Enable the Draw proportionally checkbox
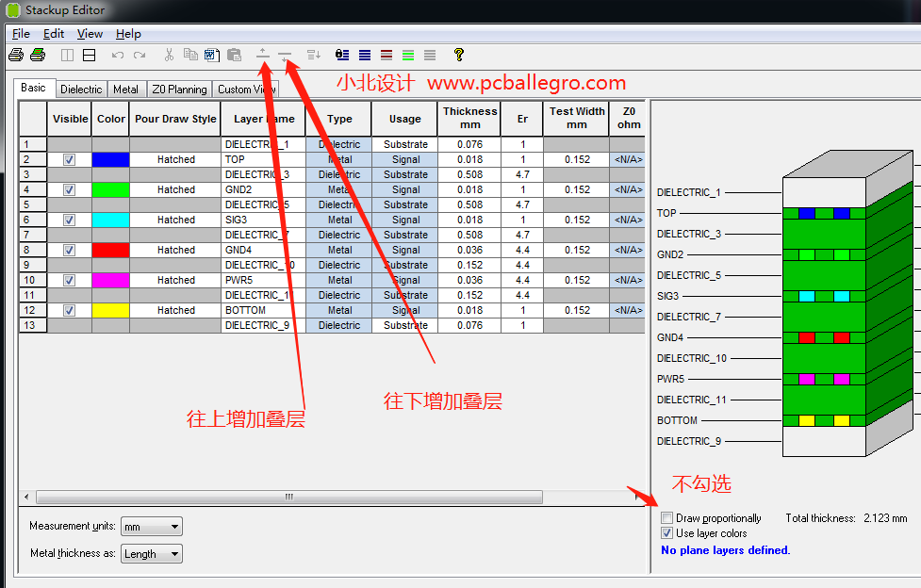The height and width of the screenshot is (588, 921). (x=666, y=518)
